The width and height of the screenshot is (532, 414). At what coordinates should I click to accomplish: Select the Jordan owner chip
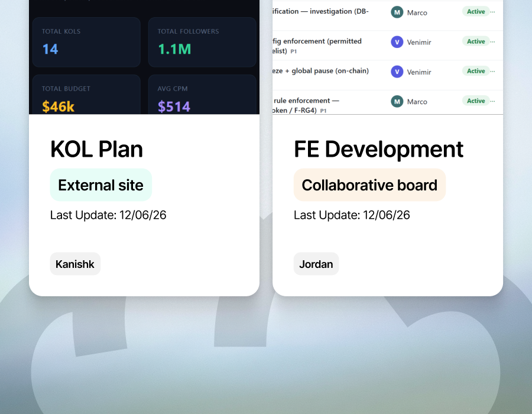[x=316, y=264]
